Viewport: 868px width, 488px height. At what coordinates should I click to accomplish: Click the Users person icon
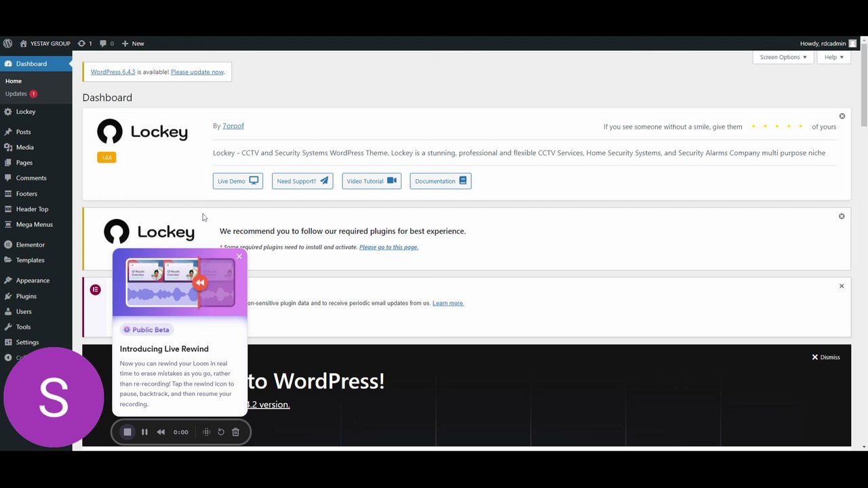pos(8,312)
